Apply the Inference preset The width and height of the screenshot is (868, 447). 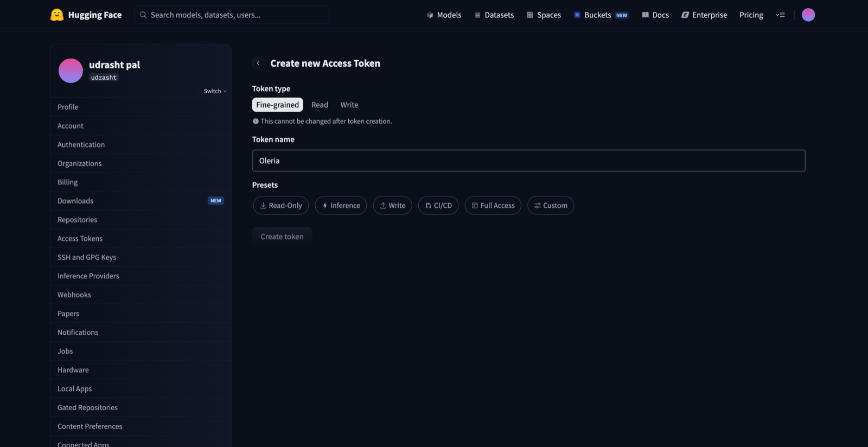click(x=341, y=205)
